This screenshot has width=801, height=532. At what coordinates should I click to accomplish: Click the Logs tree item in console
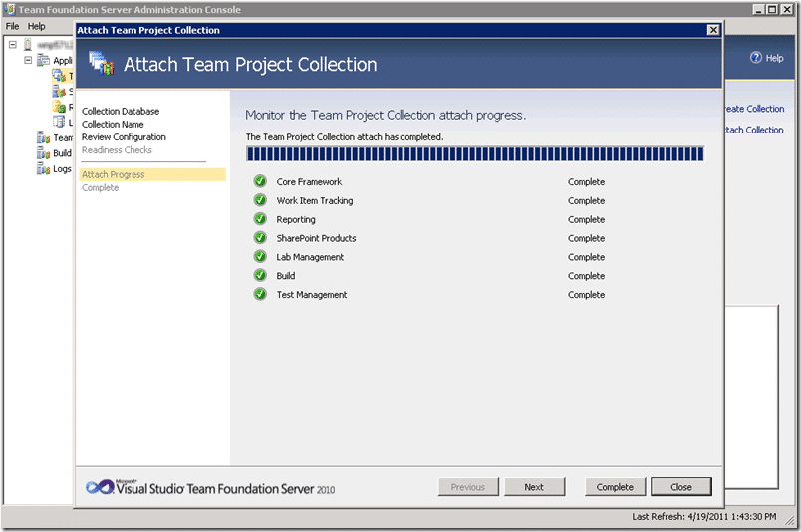point(62,169)
